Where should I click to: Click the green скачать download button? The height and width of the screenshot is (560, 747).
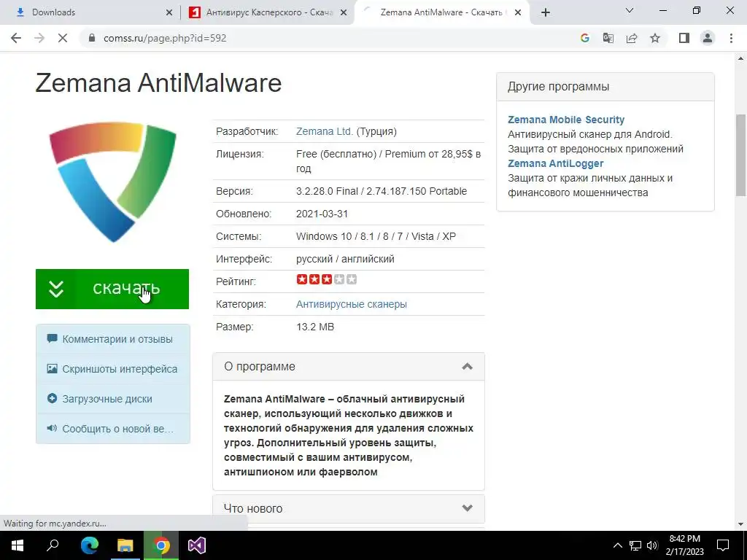coord(112,289)
